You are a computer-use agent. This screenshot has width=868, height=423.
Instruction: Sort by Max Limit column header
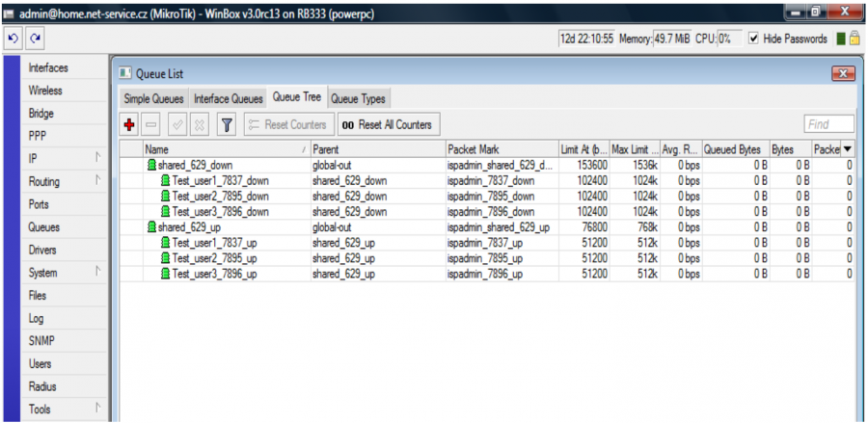coord(635,149)
